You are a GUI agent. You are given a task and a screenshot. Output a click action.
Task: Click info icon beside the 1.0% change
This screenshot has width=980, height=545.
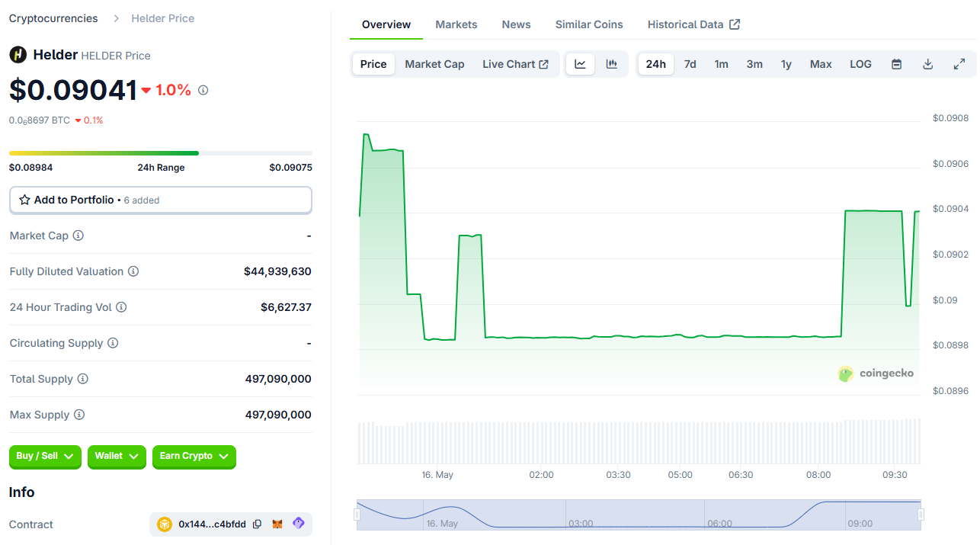(x=203, y=90)
